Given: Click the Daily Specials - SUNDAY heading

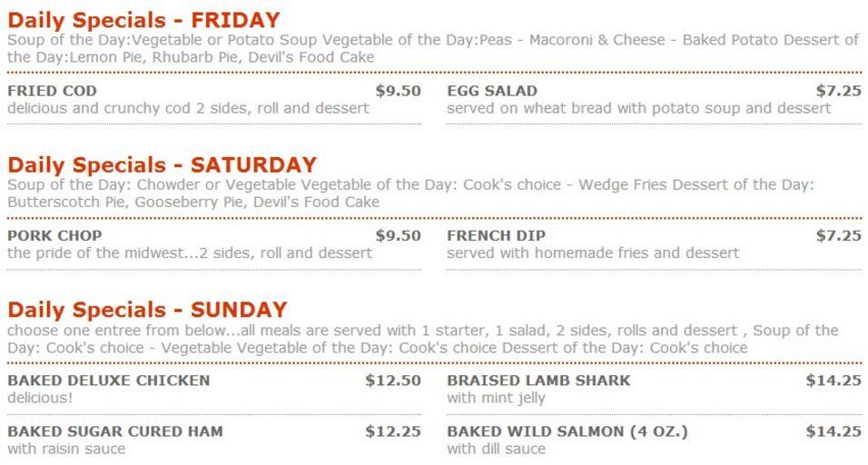Looking at the screenshot, I should (147, 311).
